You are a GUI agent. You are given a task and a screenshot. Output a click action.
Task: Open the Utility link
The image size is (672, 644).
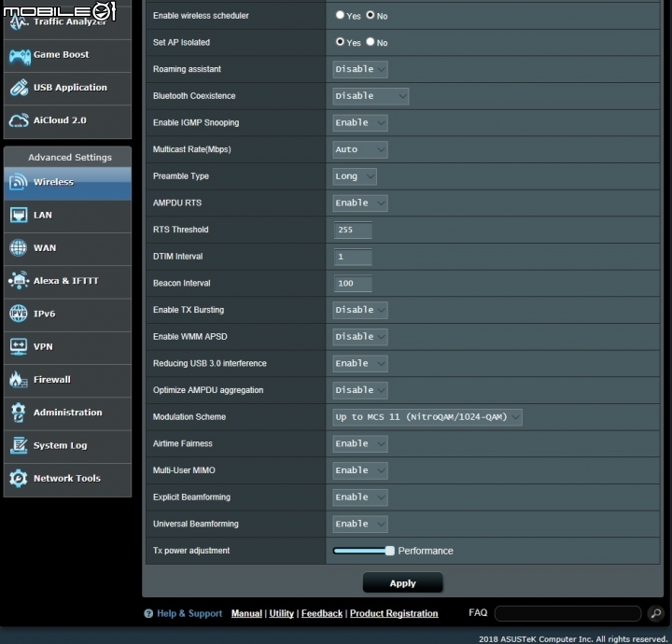(x=281, y=613)
